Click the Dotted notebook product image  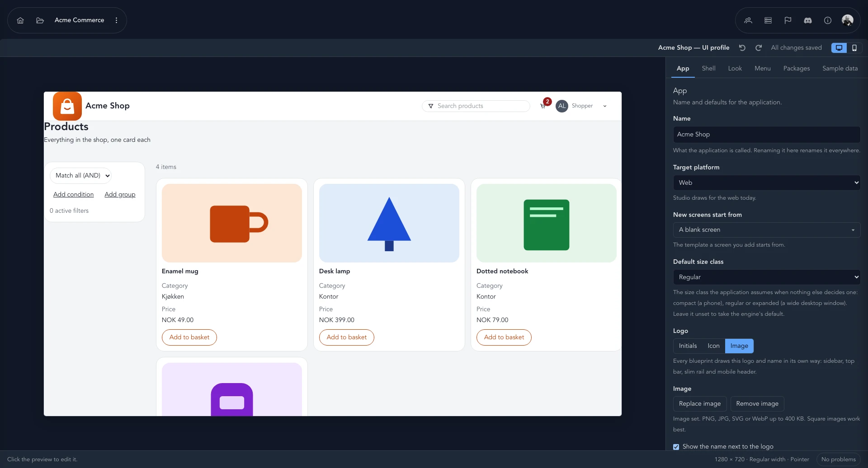[546, 223]
